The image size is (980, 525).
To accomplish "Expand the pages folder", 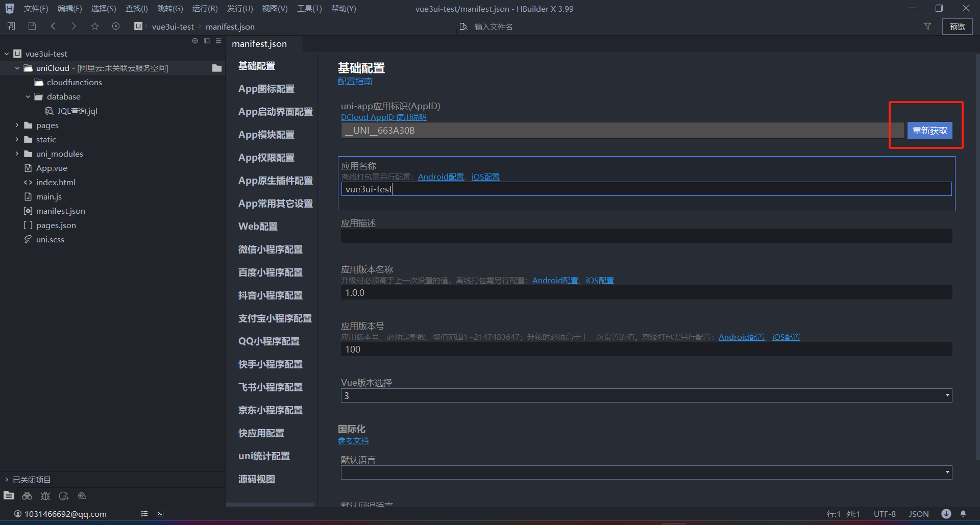I will pos(17,125).
